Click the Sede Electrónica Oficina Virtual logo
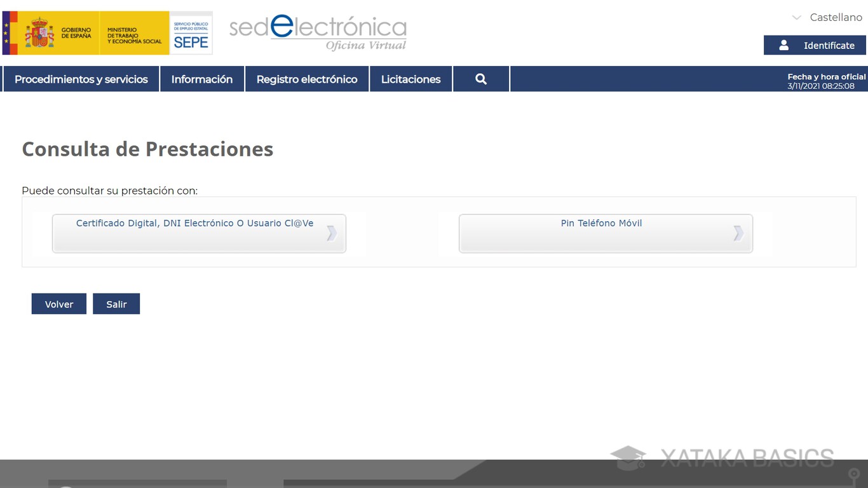This screenshot has width=868, height=488. [318, 33]
